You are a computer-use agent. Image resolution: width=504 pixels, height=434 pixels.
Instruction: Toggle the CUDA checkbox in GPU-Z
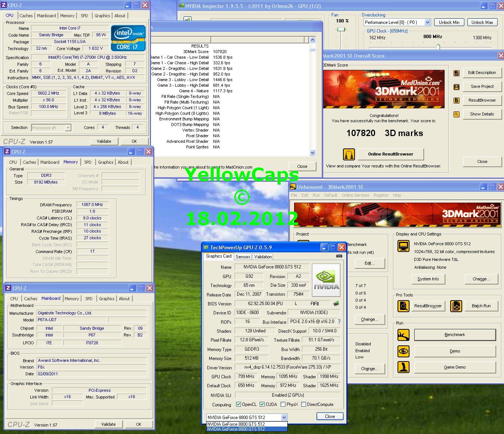click(262, 404)
